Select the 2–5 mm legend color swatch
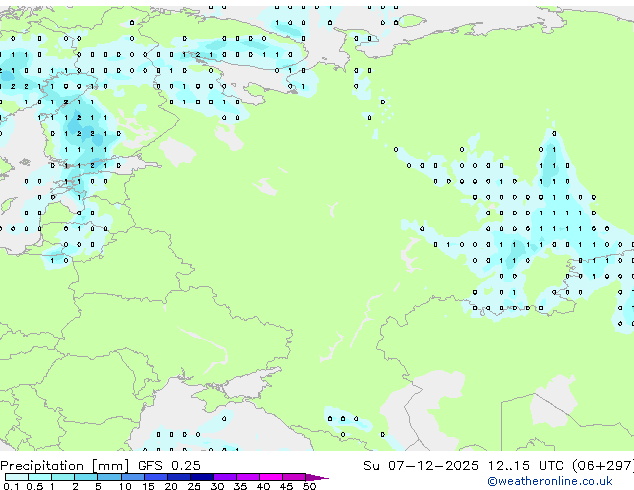The height and width of the screenshot is (490, 634). (86, 477)
